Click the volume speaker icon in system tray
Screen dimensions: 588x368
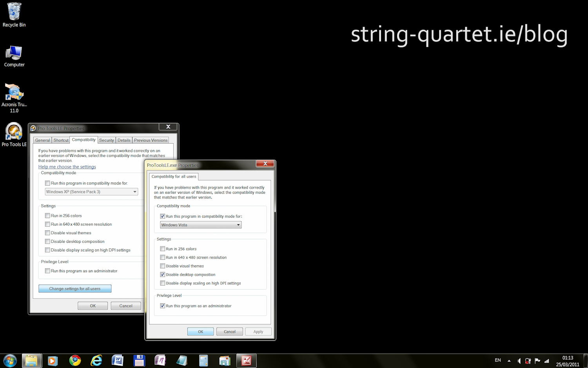[519, 361]
